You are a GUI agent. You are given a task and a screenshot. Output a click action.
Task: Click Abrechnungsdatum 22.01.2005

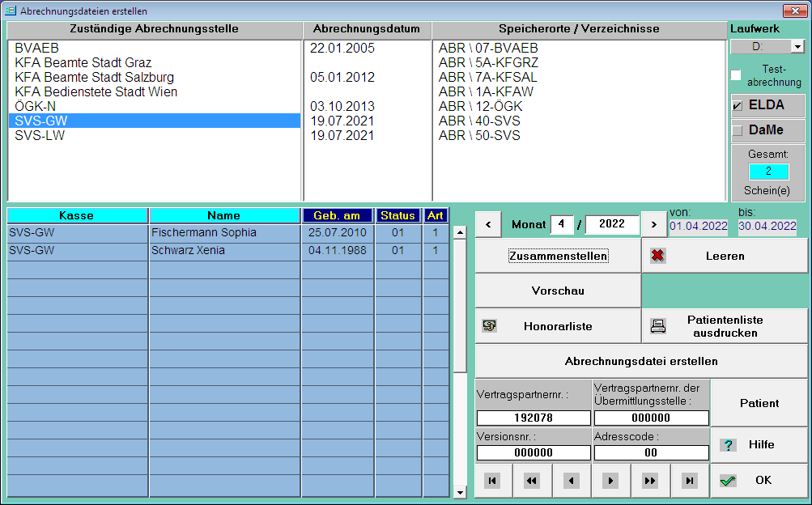pos(342,48)
